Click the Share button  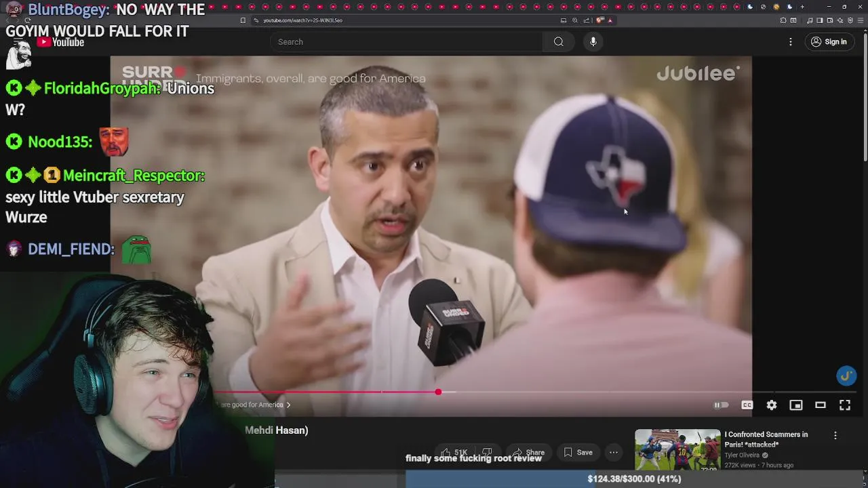click(528, 452)
